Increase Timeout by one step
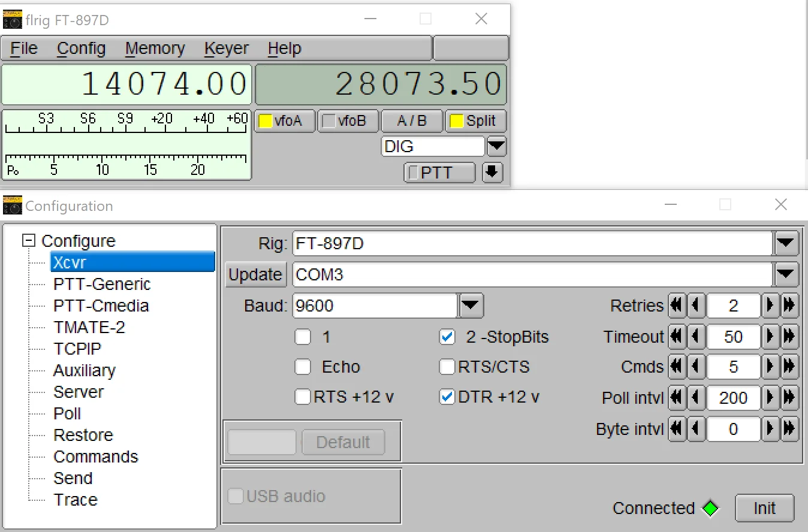 770,337
